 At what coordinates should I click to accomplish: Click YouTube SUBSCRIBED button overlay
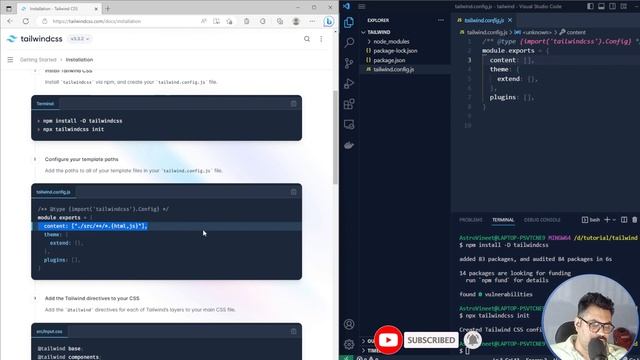[x=431, y=340]
